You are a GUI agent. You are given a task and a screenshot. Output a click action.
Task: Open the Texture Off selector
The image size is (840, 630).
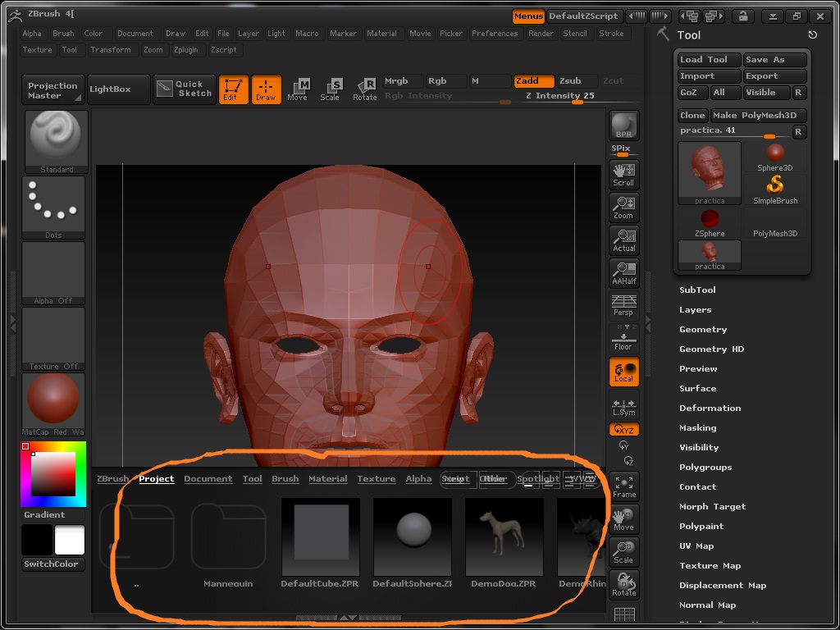pos(53,339)
